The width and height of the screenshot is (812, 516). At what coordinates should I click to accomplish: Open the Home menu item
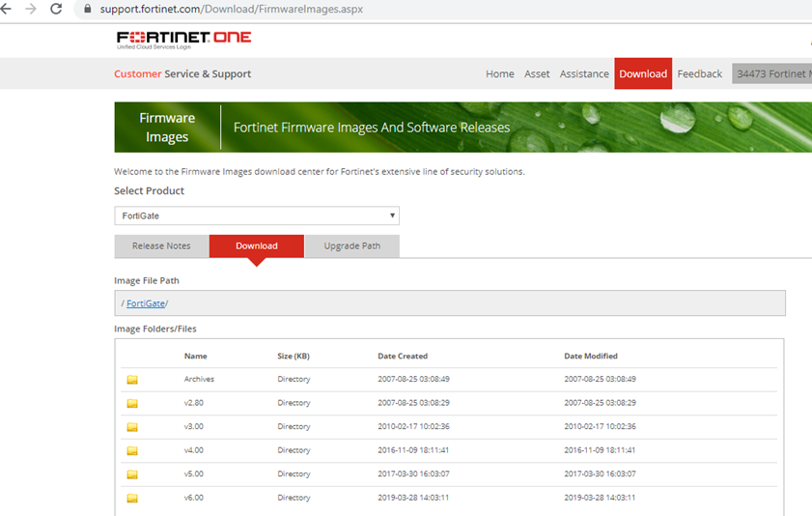coord(500,73)
